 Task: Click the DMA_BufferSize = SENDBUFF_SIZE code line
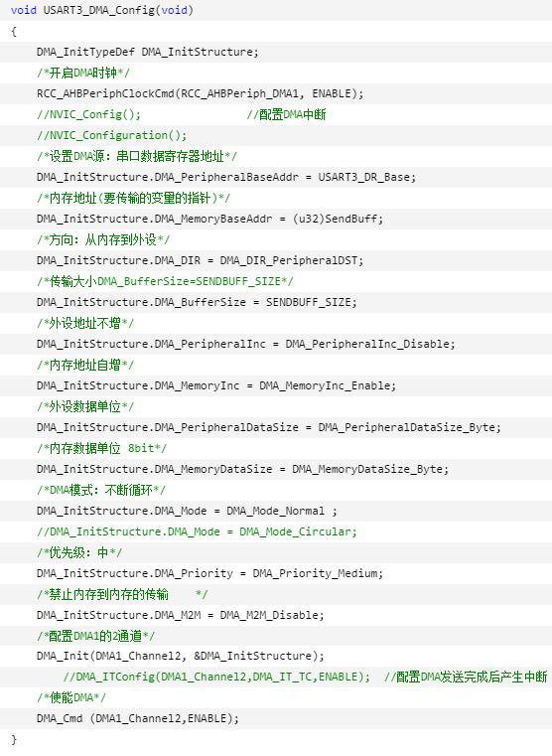click(197, 302)
